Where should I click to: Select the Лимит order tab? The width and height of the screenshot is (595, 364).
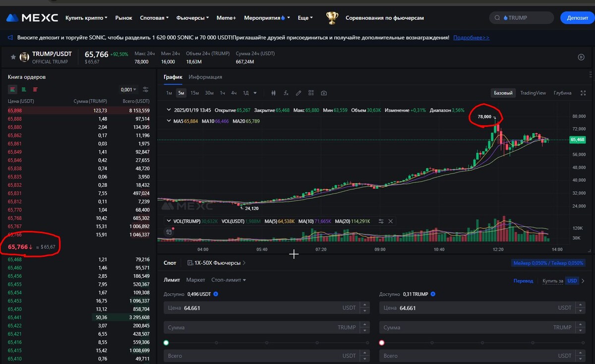(172, 280)
